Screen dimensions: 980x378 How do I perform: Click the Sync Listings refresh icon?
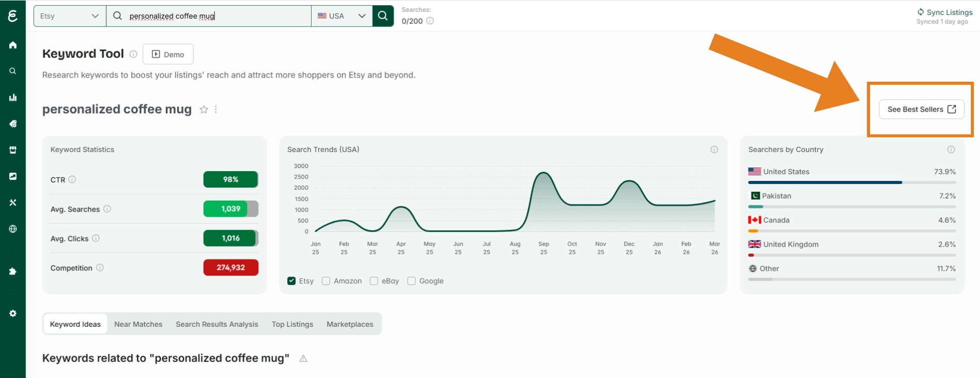[921, 12]
